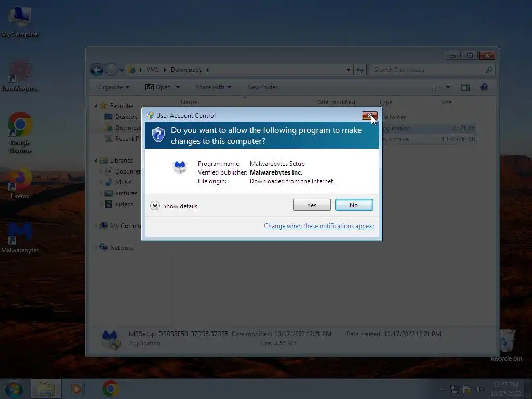Close the User Account Control dialog
The image size is (532, 399).
point(369,116)
